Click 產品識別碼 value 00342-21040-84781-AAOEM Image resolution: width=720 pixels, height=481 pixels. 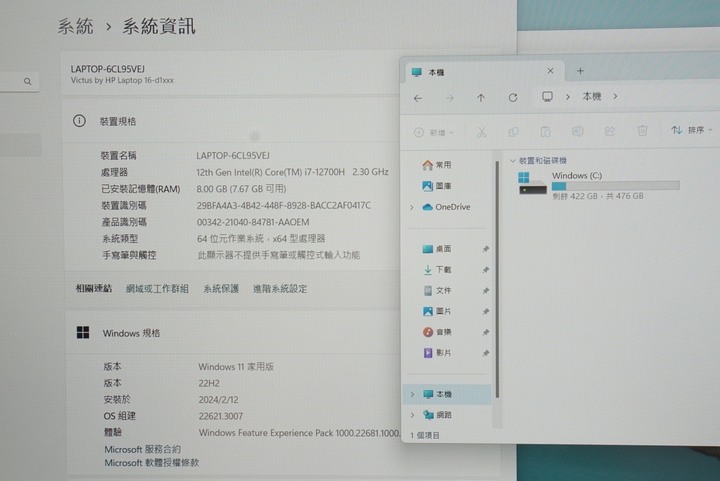click(253, 222)
